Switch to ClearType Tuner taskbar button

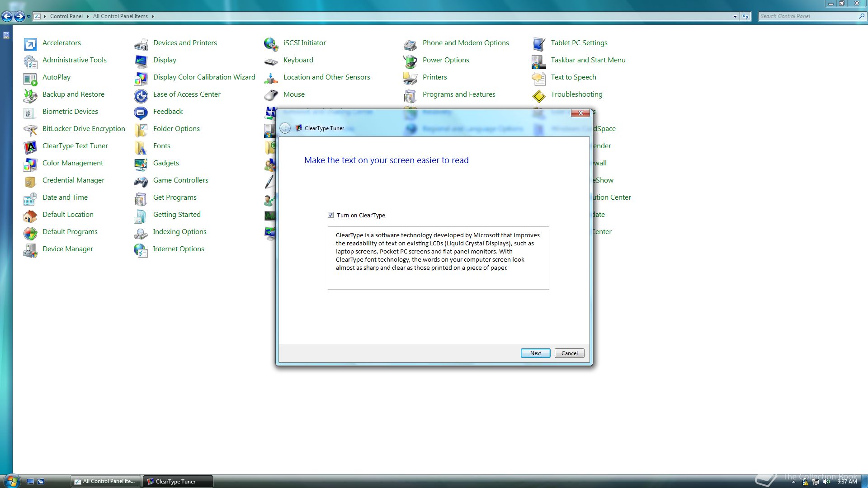178,481
